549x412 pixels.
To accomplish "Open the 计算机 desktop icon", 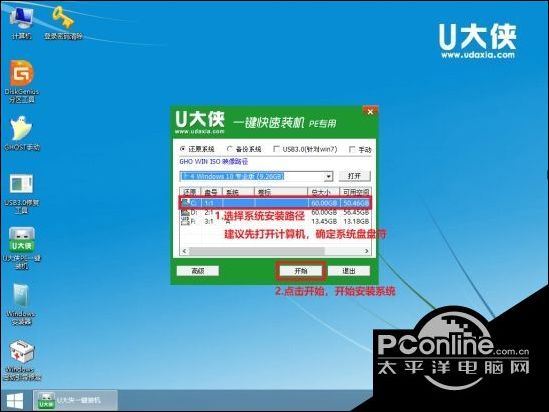I will click(x=22, y=23).
